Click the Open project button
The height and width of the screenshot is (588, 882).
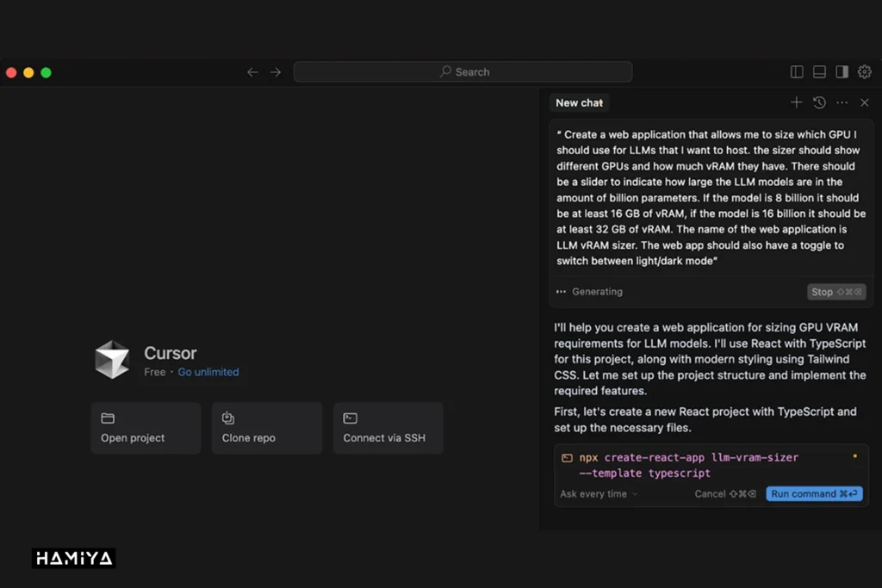[x=146, y=428]
